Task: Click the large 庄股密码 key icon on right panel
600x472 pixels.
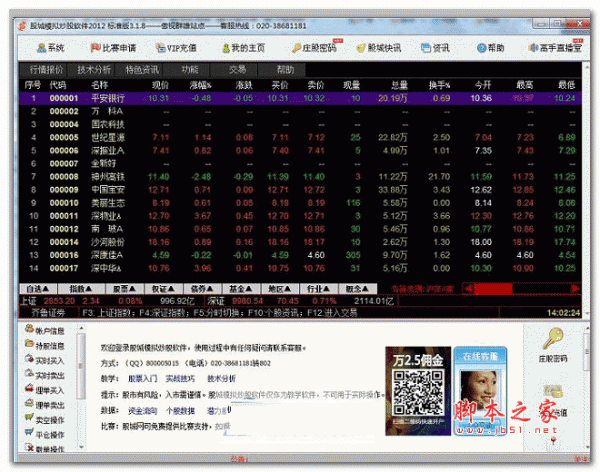Action: 553,339
